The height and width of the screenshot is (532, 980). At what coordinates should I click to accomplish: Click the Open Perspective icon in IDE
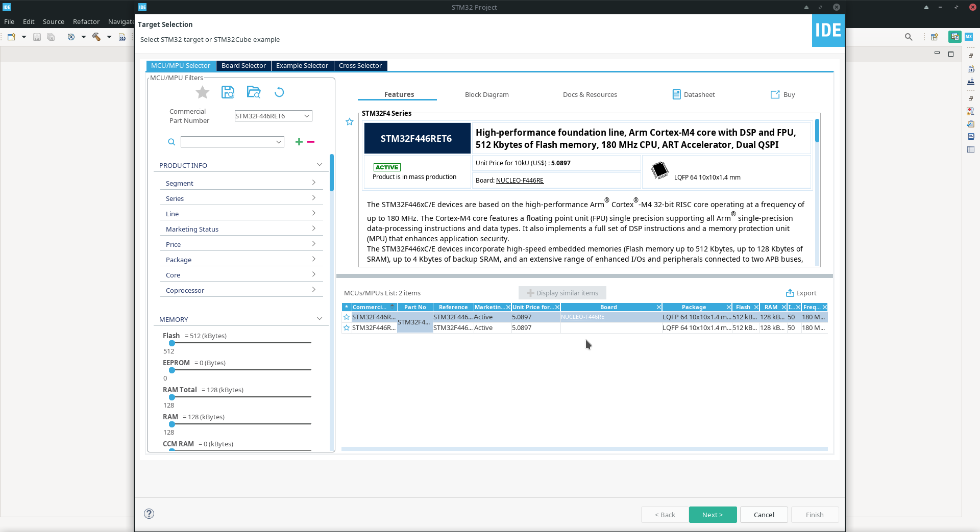tap(934, 37)
